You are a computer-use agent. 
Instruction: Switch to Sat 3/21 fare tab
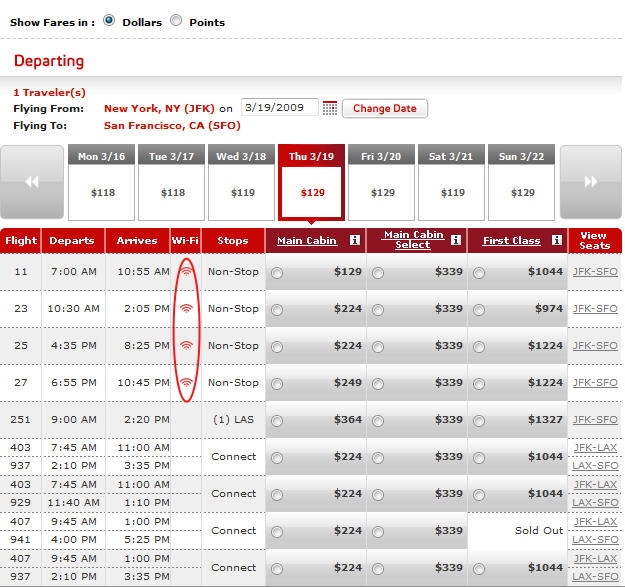pos(452,182)
